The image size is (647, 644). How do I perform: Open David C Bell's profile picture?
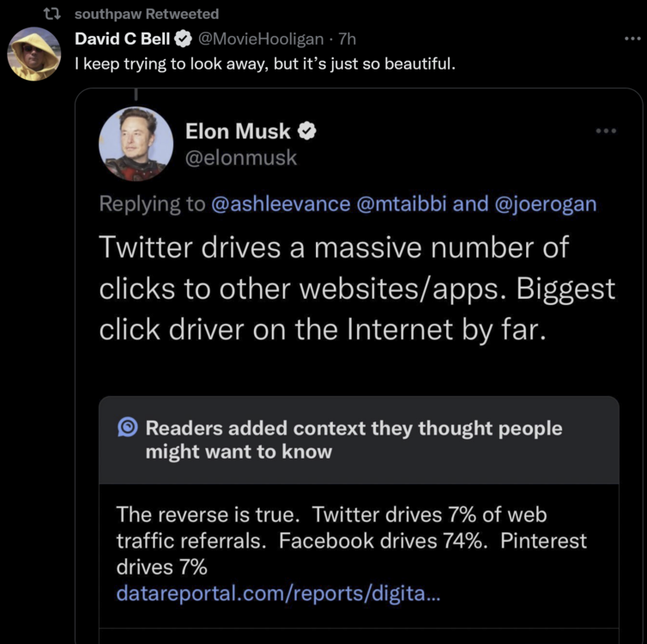point(34,53)
